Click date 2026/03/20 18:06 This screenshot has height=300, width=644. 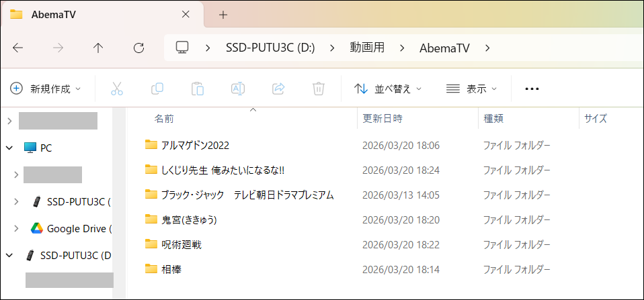pos(401,145)
